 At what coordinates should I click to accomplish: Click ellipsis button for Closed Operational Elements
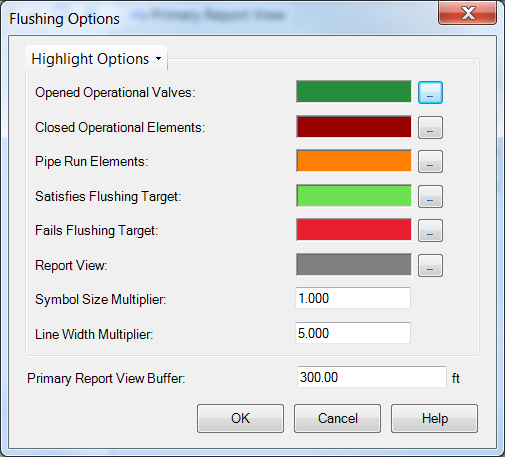click(430, 127)
